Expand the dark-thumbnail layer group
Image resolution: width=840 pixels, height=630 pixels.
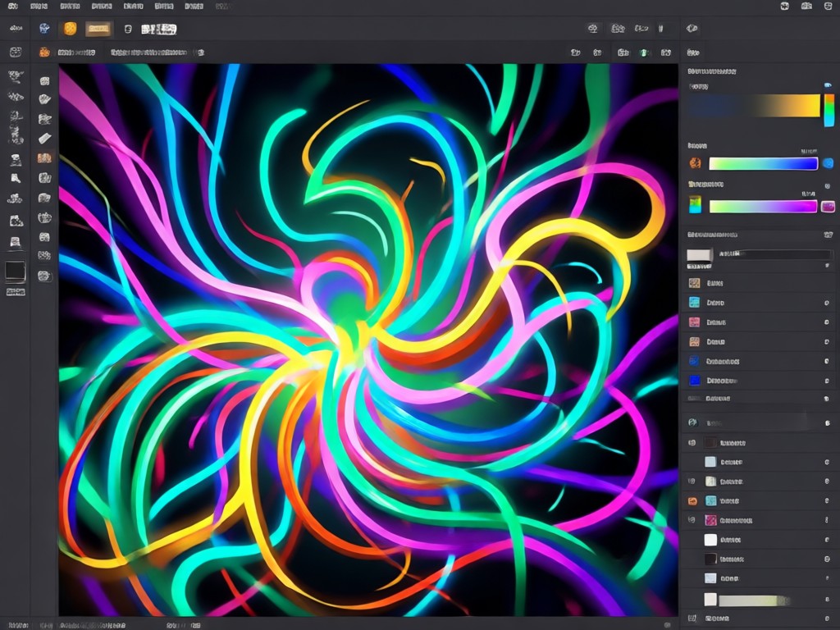point(692,443)
